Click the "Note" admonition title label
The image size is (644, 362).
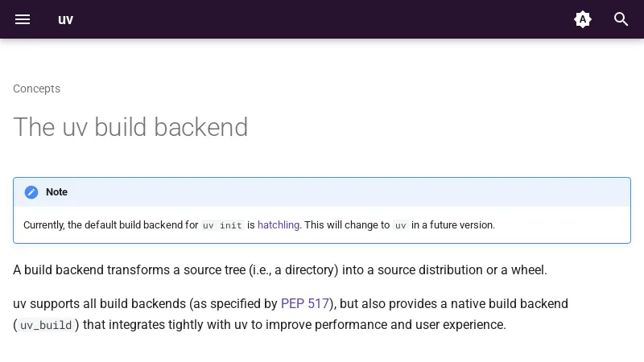pyautogui.click(x=56, y=192)
